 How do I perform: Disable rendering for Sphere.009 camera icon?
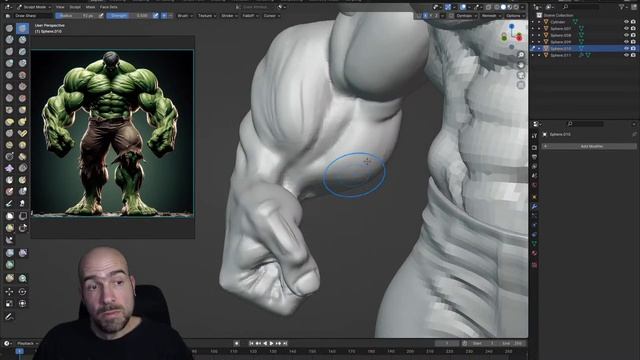pyautogui.click(x=633, y=42)
